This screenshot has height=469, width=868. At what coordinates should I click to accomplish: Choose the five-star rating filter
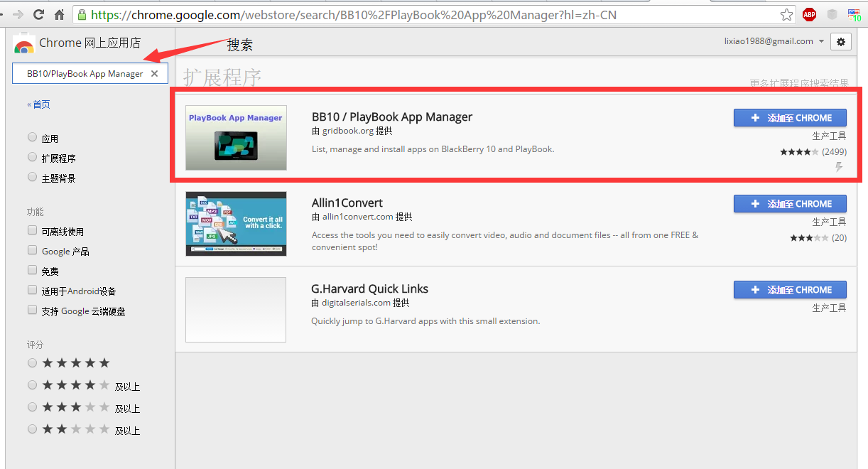point(32,363)
